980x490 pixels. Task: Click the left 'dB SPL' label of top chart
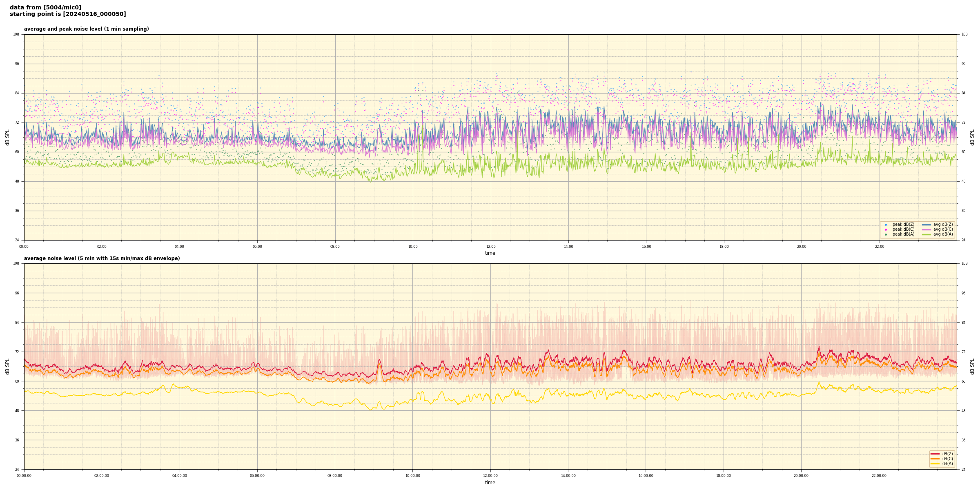pyautogui.click(x=7, y=137)
